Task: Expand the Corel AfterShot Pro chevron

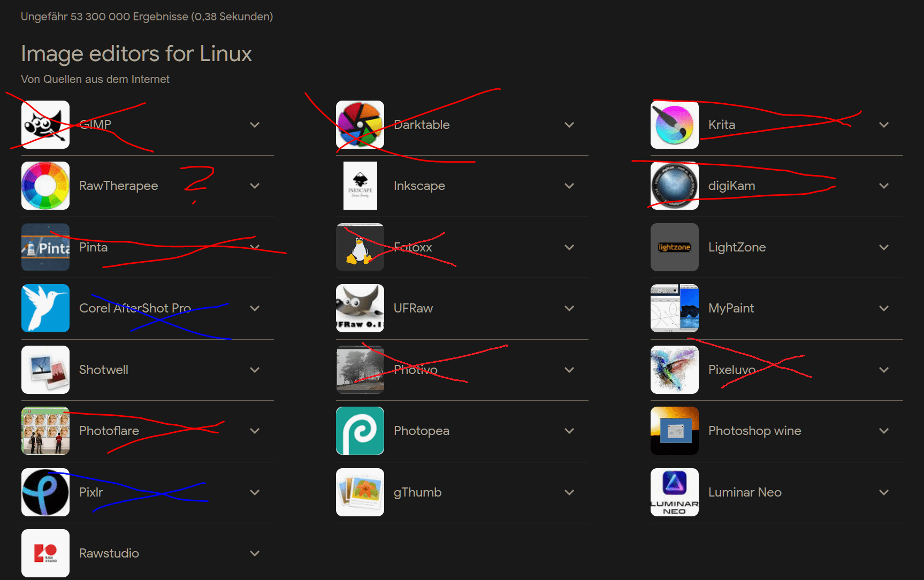Action: (255, 308)
